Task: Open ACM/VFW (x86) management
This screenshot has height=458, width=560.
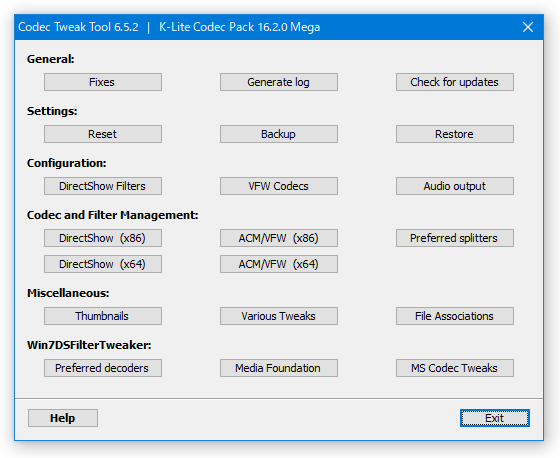Action: tap(279, 238)
